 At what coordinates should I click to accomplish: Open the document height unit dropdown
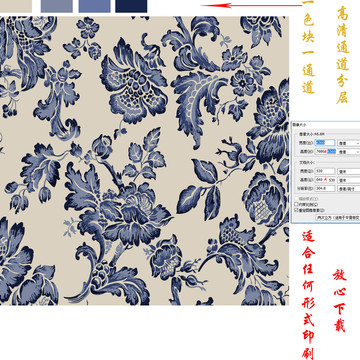pyautogui.click(x=349, y=180)
